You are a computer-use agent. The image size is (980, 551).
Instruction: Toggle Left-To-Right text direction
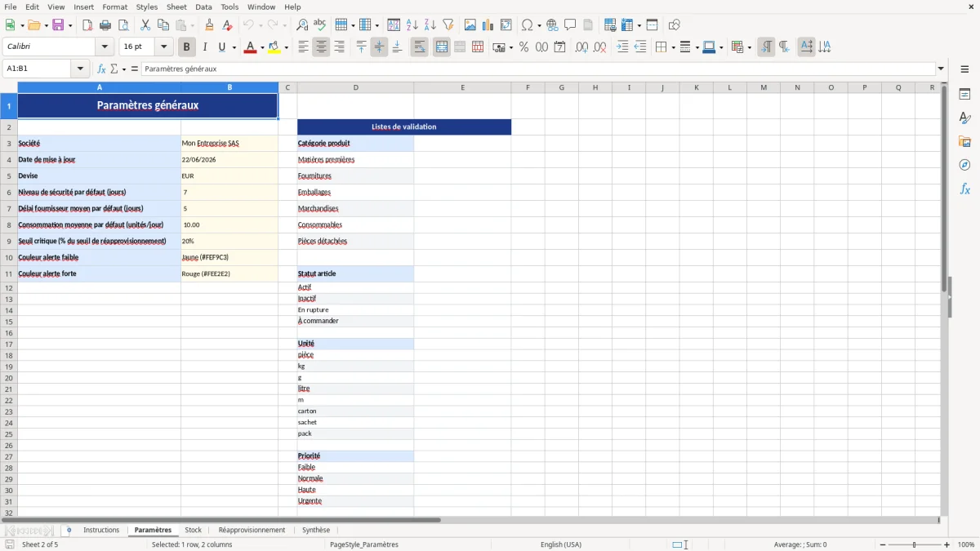(766, 47)
